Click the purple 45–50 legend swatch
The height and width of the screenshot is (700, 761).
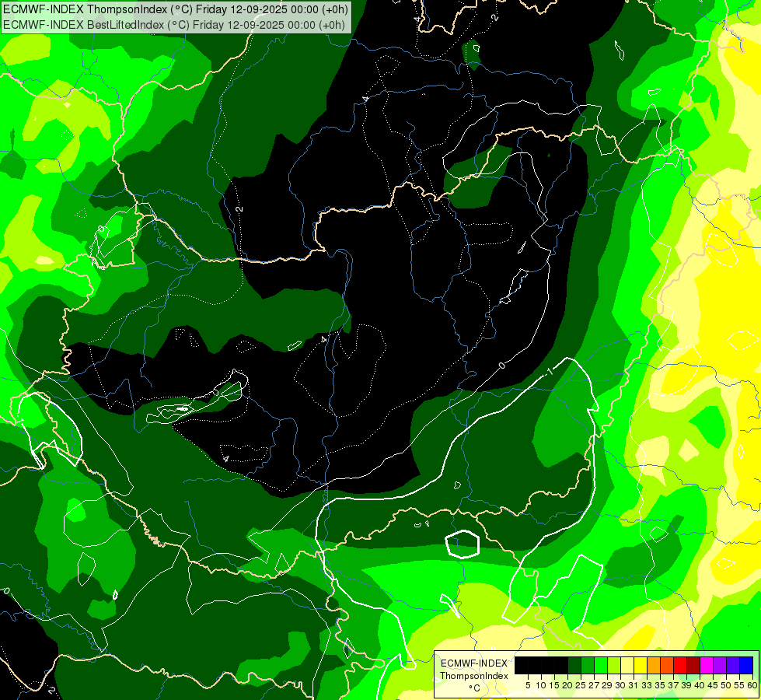click(720, 665)
